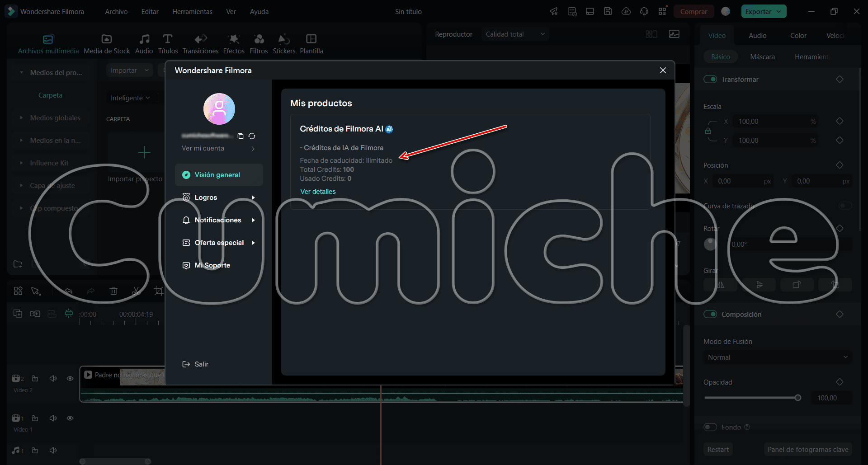Add keyframe diamond for Posición
The width and height of the screenshot is (868, 465).
click(x=840, y=165)
